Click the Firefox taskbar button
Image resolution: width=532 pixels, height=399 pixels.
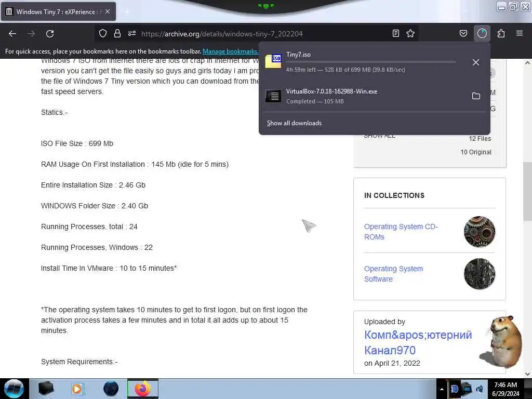click(143, 389)
